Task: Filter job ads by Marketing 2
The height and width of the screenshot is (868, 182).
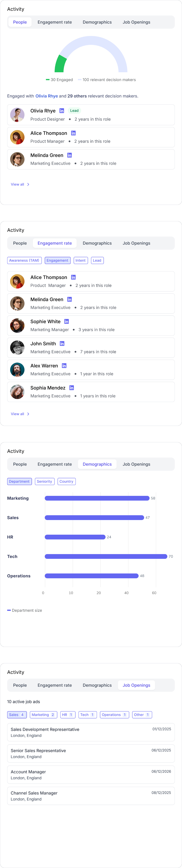Action: coord(43,715)
